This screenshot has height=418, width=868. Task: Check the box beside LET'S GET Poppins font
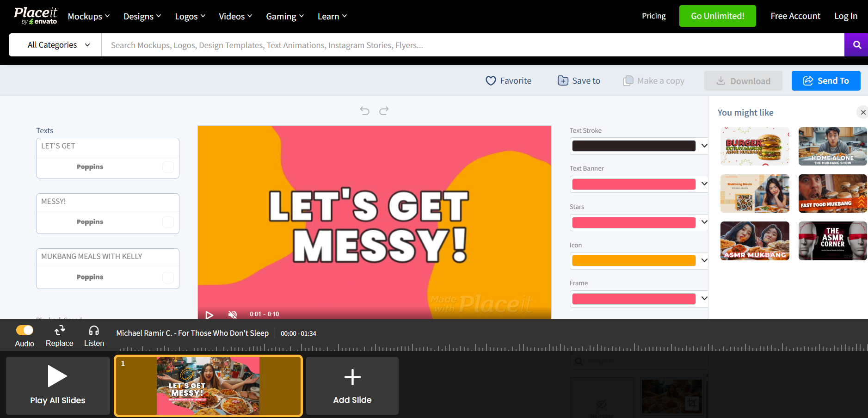point(168,167)
